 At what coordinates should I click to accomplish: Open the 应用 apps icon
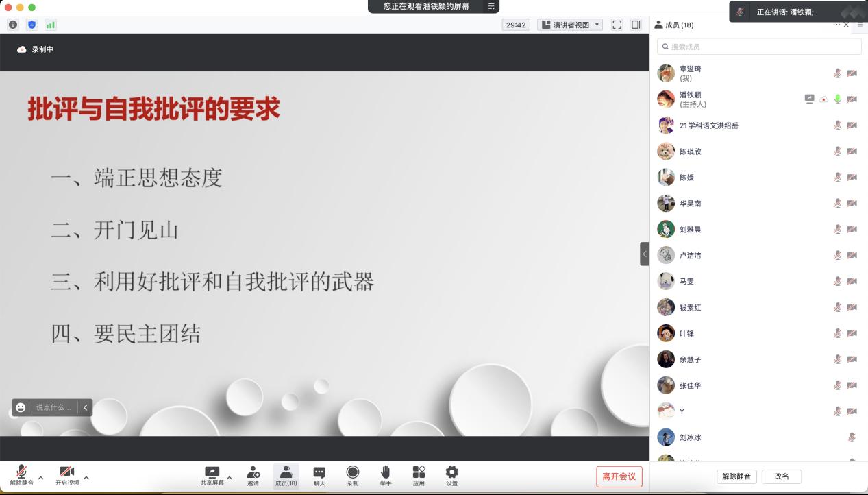419,476
